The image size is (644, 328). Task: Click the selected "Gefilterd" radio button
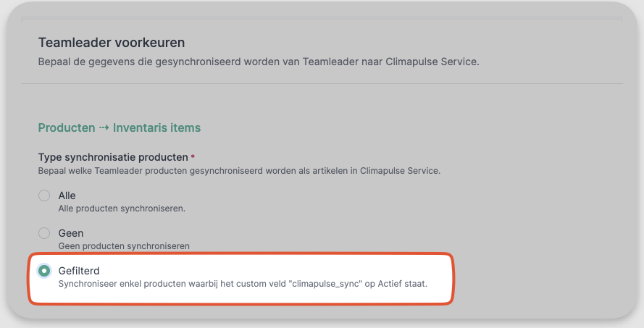tap(44, 271)
